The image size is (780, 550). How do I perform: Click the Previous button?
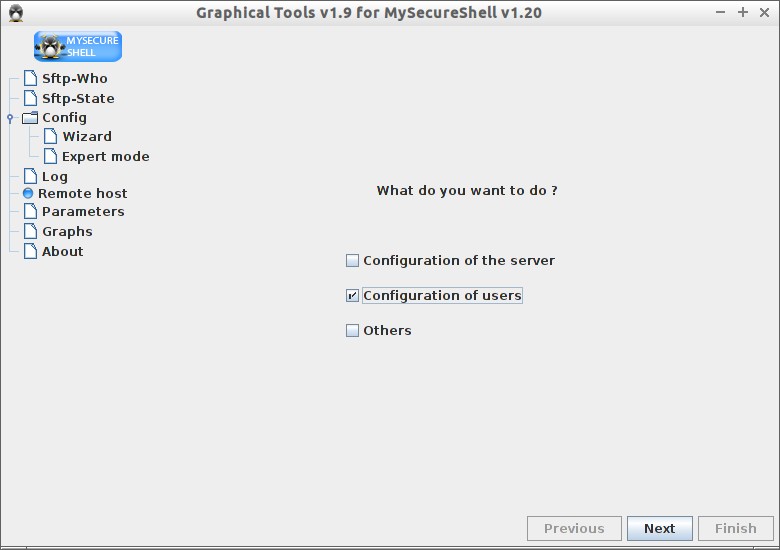click(x=574, y=528)
